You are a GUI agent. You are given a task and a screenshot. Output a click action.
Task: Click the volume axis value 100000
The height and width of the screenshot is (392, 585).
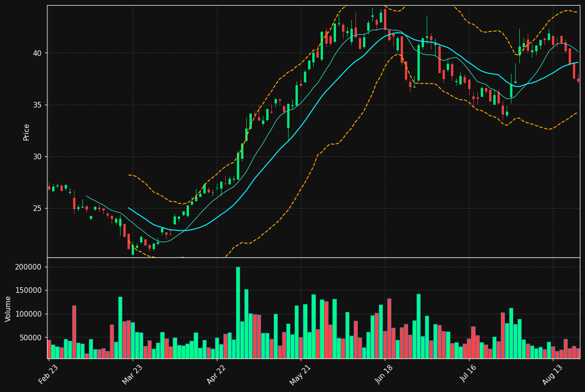coord(28,314)
